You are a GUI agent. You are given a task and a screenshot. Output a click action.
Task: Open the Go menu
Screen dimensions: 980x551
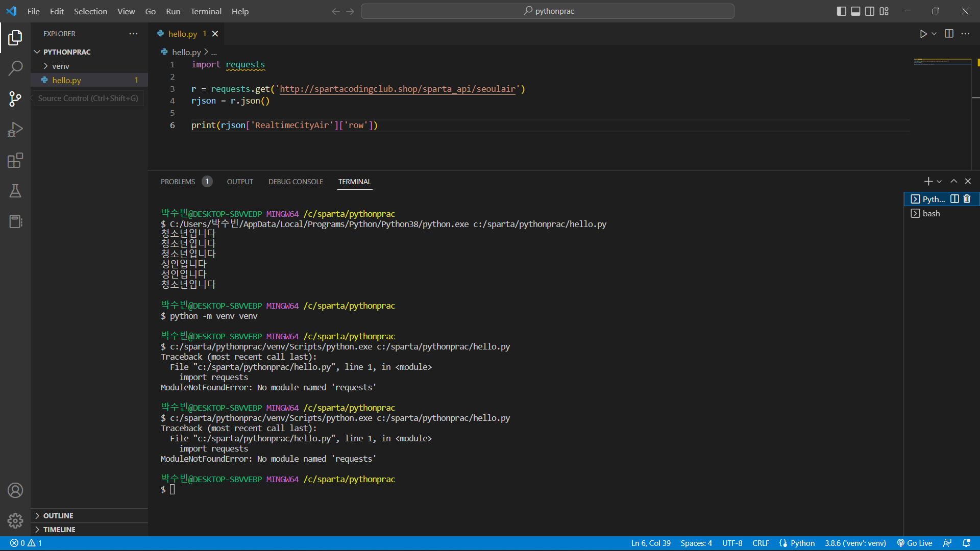(151, 11)
